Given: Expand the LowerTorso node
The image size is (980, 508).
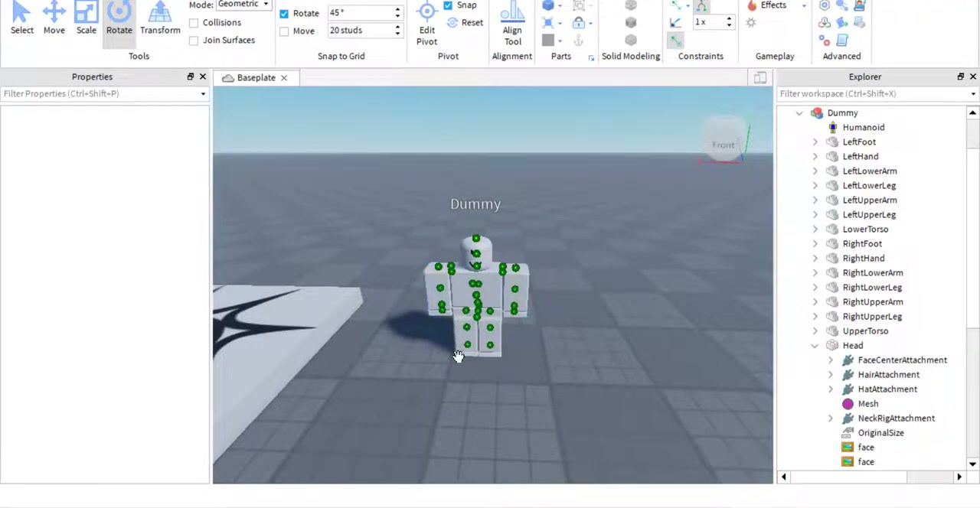Looking at the screenshot, I should [x=815, y=230].
